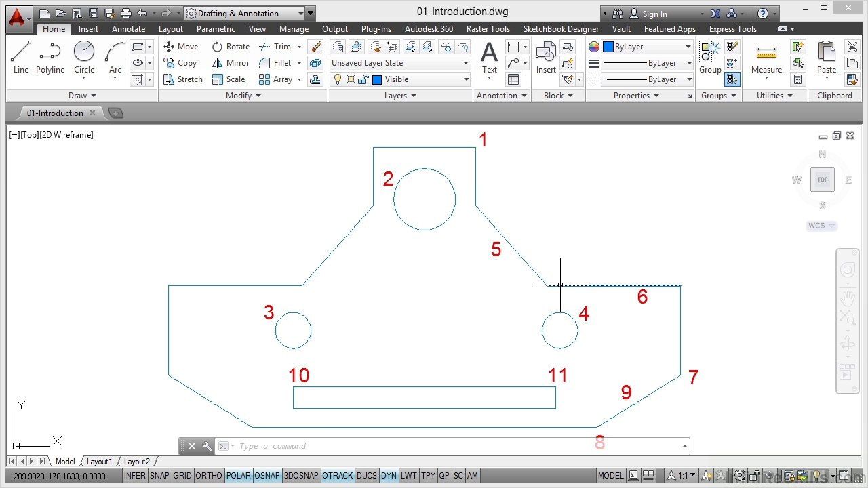The image size is (868, 488).
Task: Start the Trim command
Action: (x=275, y=47)
